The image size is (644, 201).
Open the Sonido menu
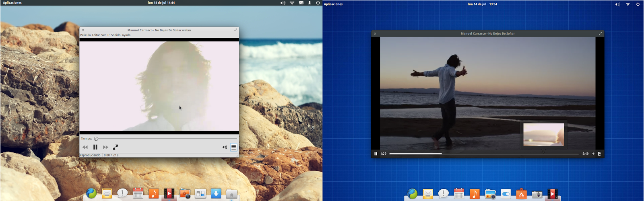tap(116, 35)
